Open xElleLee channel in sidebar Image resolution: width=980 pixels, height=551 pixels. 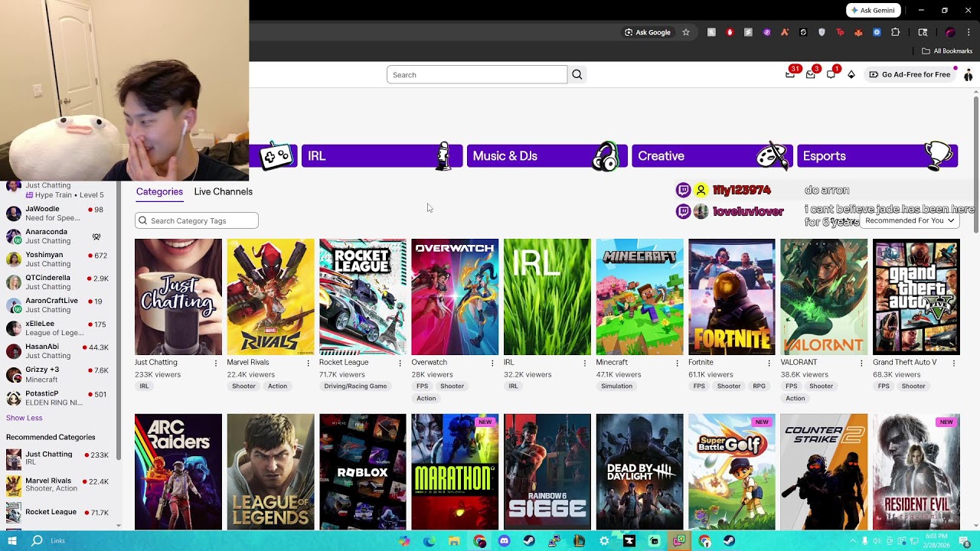tap(60, 328)
